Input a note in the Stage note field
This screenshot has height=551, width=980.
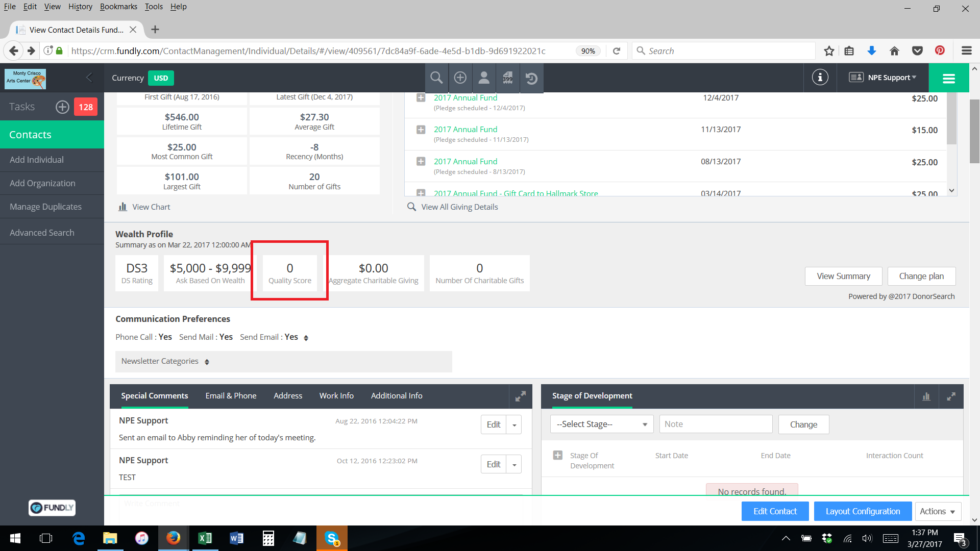(x=715, y=424)
